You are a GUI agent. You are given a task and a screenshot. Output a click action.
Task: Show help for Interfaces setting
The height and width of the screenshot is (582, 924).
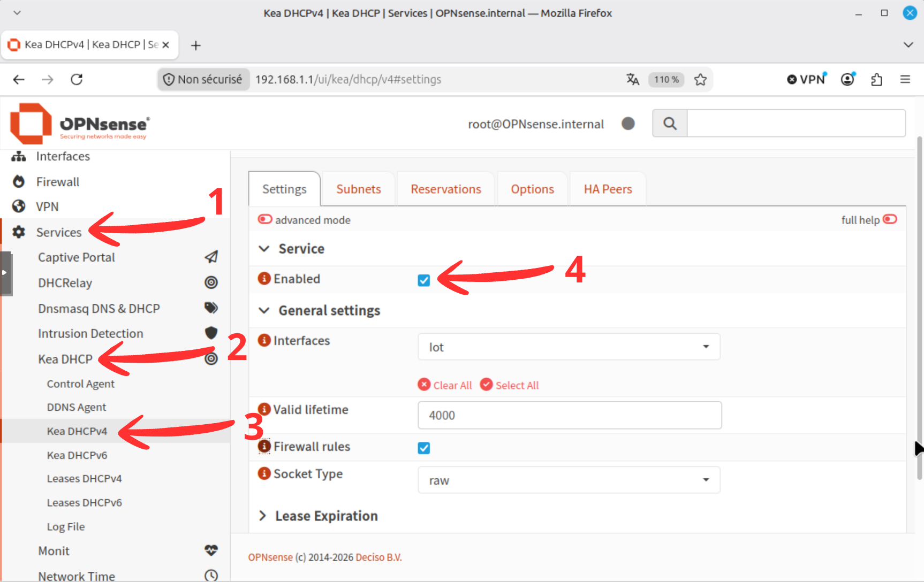pyautogui.click(x=264, y=340)
